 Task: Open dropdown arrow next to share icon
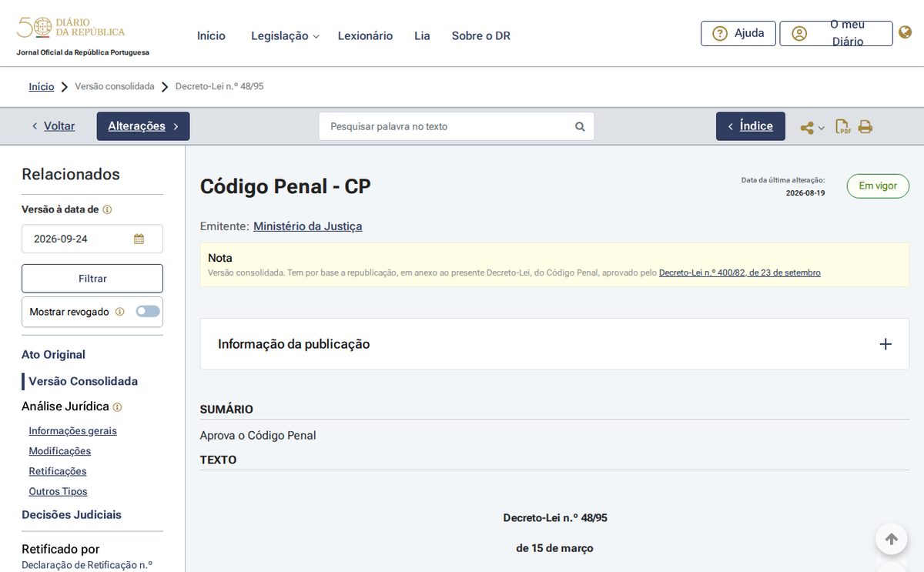point(822,129)
